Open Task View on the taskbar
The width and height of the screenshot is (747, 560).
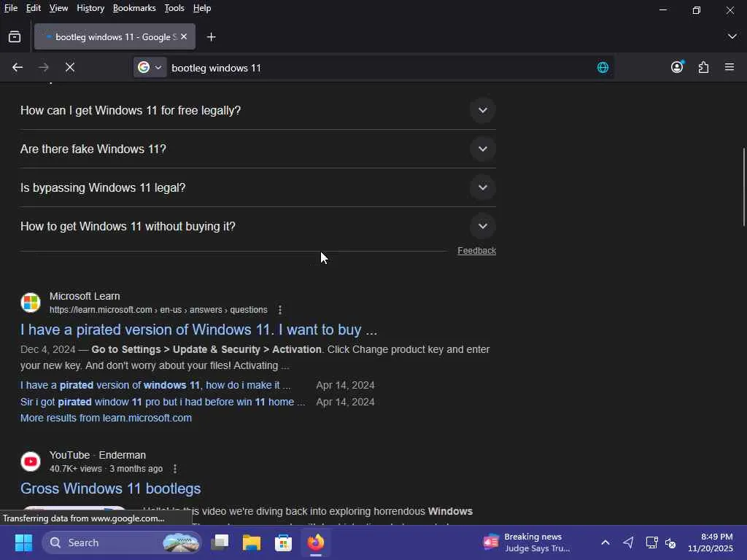[220, 542]
